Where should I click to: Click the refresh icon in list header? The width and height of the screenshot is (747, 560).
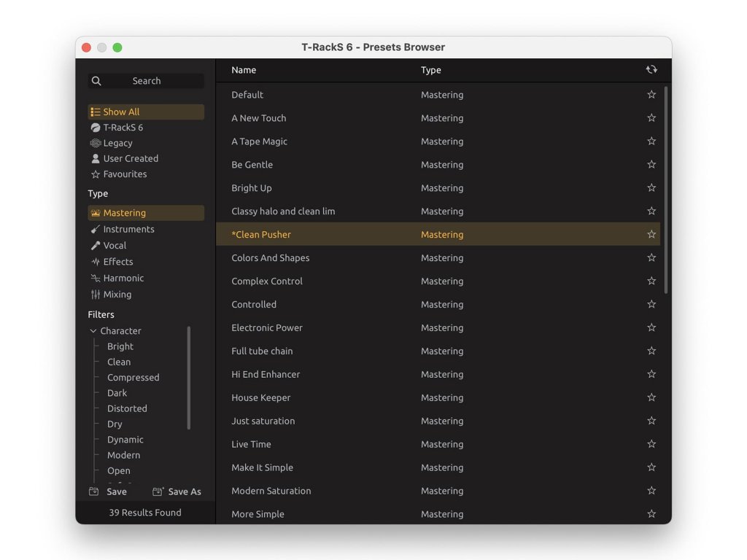[651, 70]
